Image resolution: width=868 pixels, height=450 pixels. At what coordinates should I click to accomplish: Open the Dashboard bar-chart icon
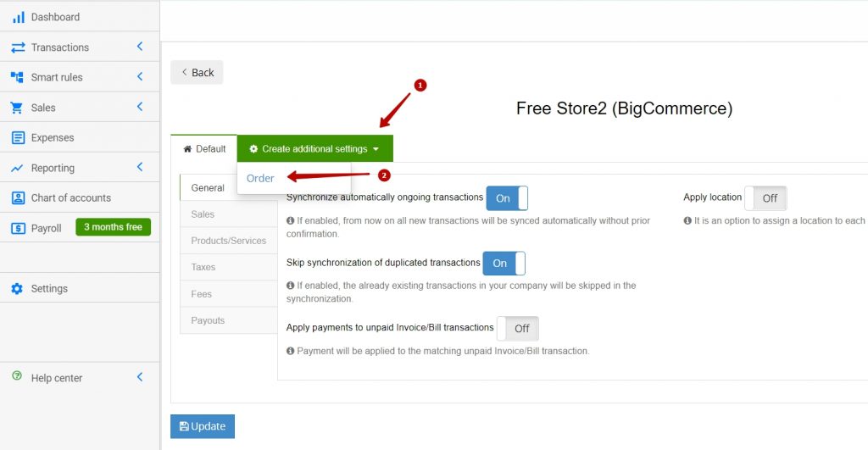pyautogui.click(x=19, y=17)
